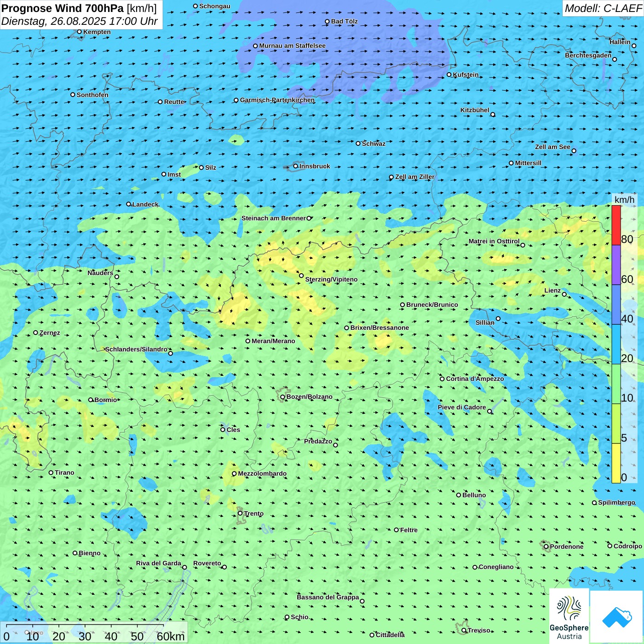
Task: Click the 'Sillian' label
Action: pos(485,322)
